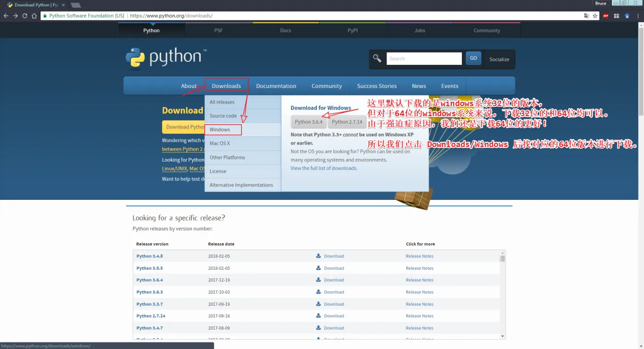
Task: Open the blue shield extension icon
Action: 627,16
